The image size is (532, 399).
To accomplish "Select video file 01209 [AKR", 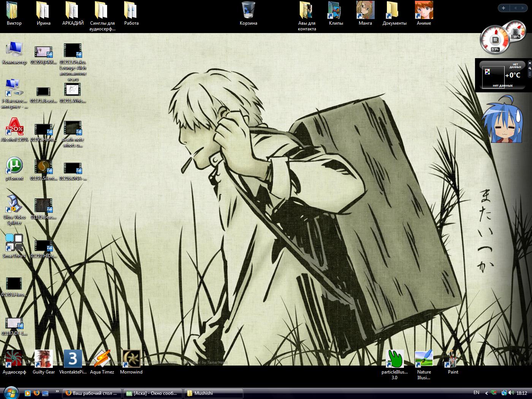I will (x=43, y=55).
